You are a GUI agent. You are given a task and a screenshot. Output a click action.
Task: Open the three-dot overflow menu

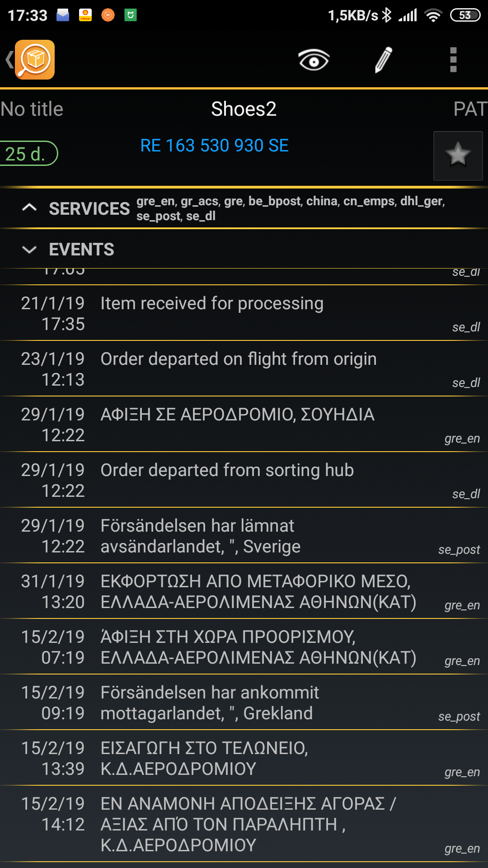(453, 60)
